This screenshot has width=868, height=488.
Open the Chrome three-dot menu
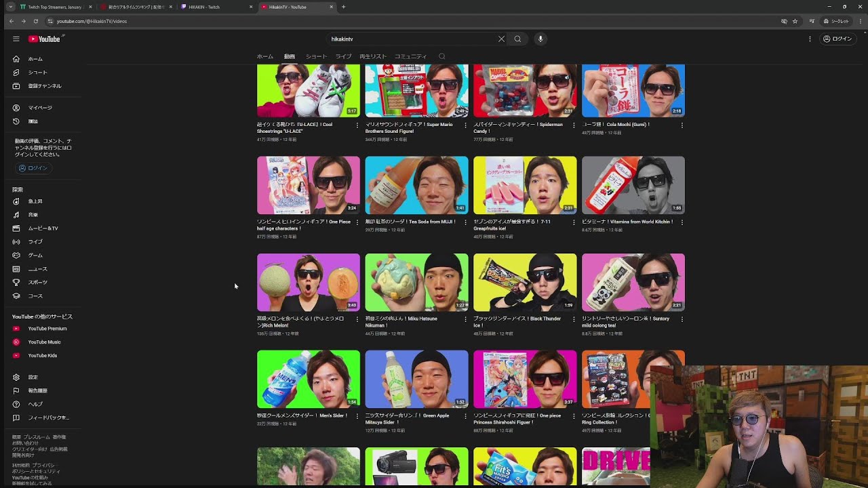coord(861,21)
